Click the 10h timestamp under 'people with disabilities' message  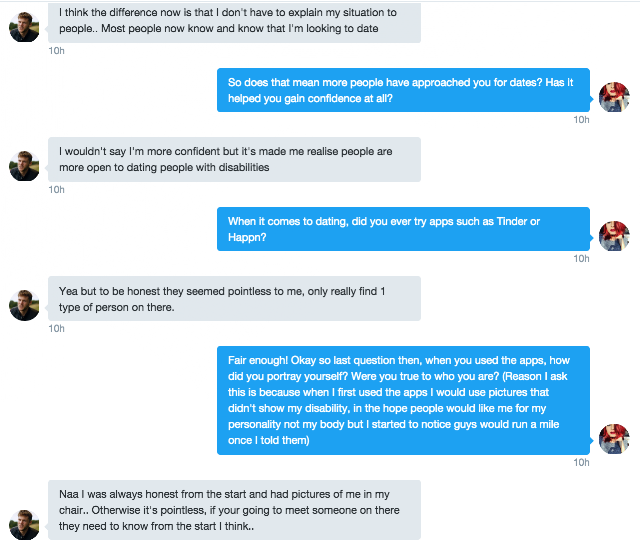click(56, 189)
